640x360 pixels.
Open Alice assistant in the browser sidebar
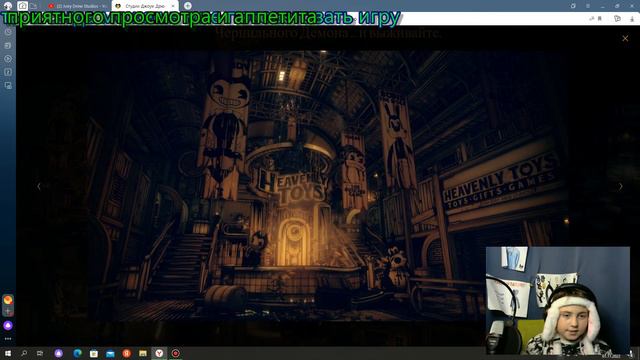coord(8,325)
